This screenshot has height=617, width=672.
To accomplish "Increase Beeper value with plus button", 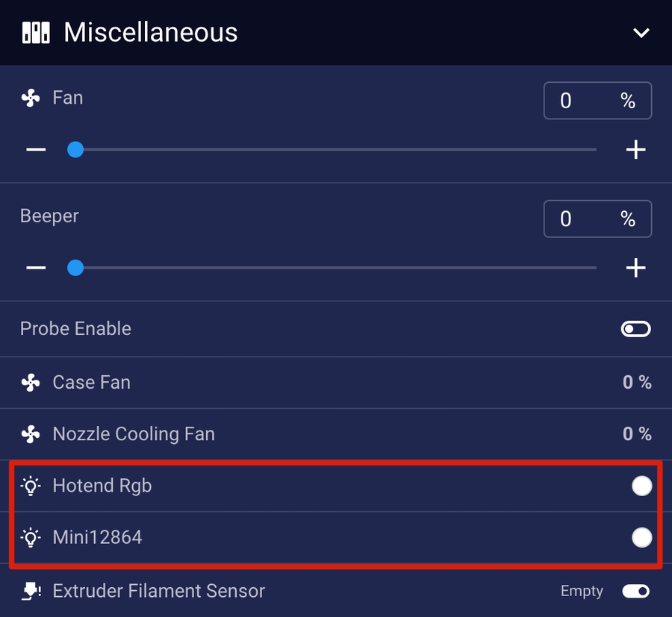I will tap(635, 267).
